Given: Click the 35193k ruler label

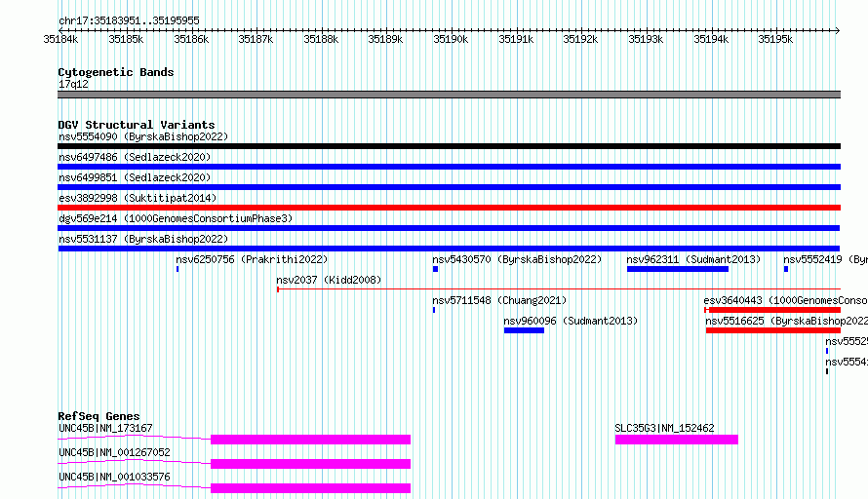Looking at the screenshot, I should point(646,39).
